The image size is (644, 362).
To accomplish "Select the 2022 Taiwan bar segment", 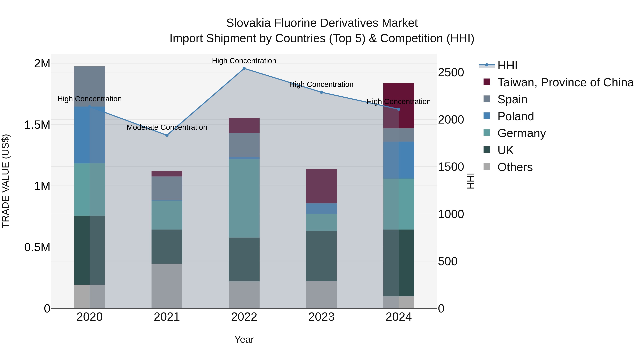I will point(244,126).
